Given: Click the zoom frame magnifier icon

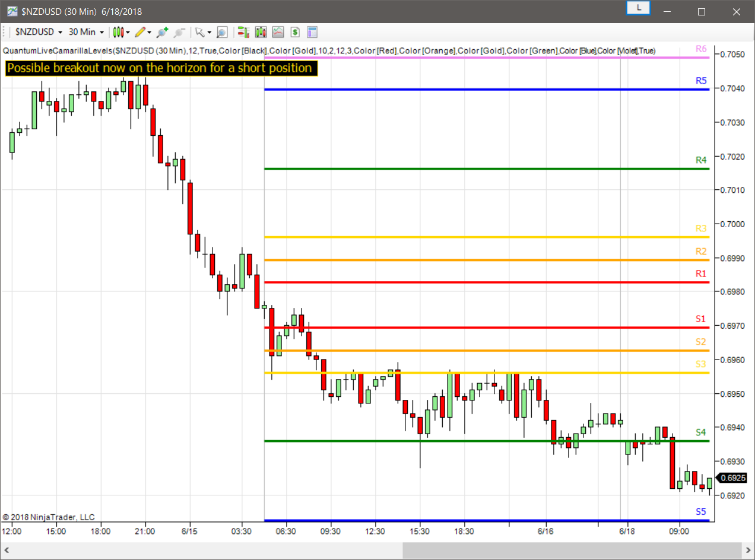Looking at the screenshot, I should 222,32.
